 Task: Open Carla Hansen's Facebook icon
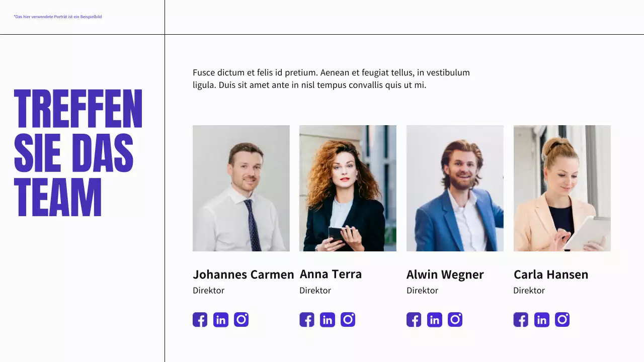tap(521, 320)
